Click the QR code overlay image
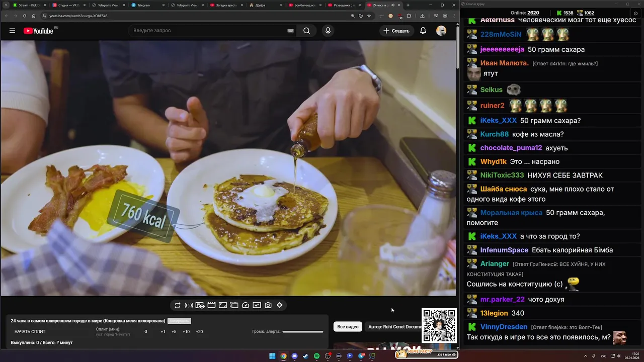The width and height of the screenshot is (644, 362). point(439,325)
